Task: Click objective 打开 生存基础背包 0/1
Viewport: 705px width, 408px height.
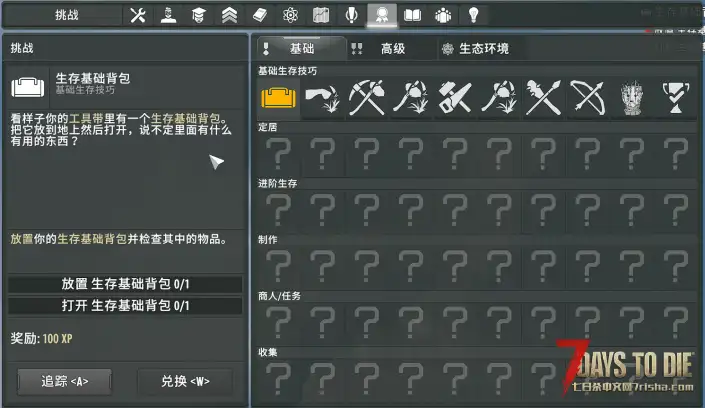Action: click(125, 306)
